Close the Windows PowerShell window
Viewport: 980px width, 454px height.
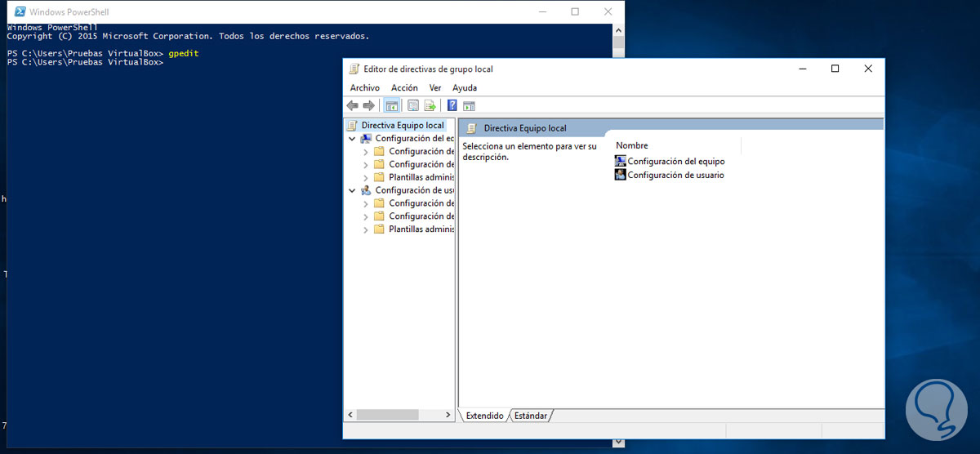pyautogui.click(x=608, y=11)
